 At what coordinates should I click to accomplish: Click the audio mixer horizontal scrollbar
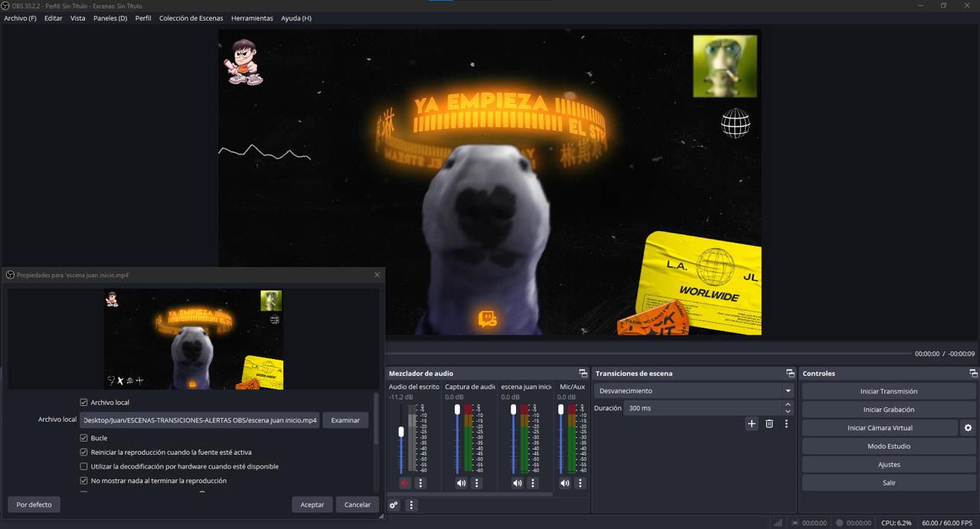470,495
